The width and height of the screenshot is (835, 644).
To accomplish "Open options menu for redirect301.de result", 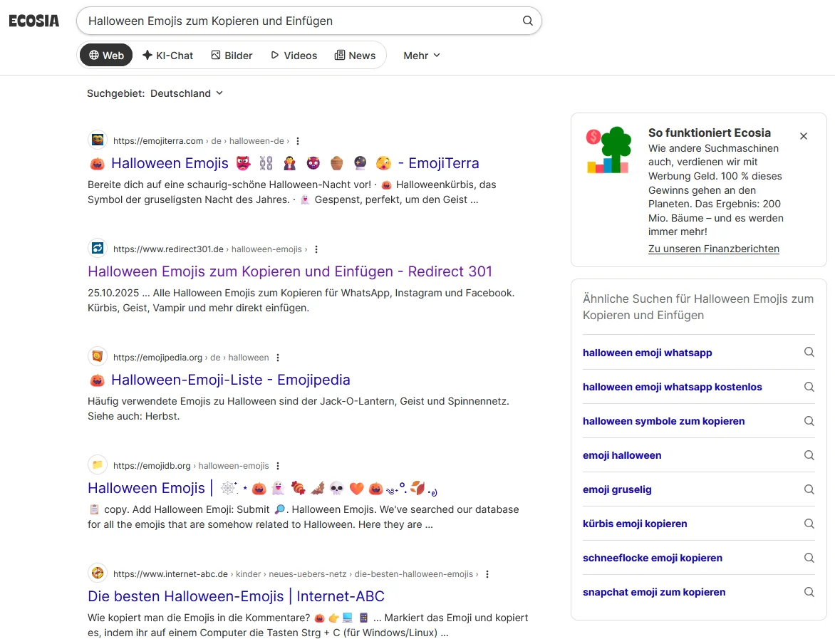I will point(316,249).
